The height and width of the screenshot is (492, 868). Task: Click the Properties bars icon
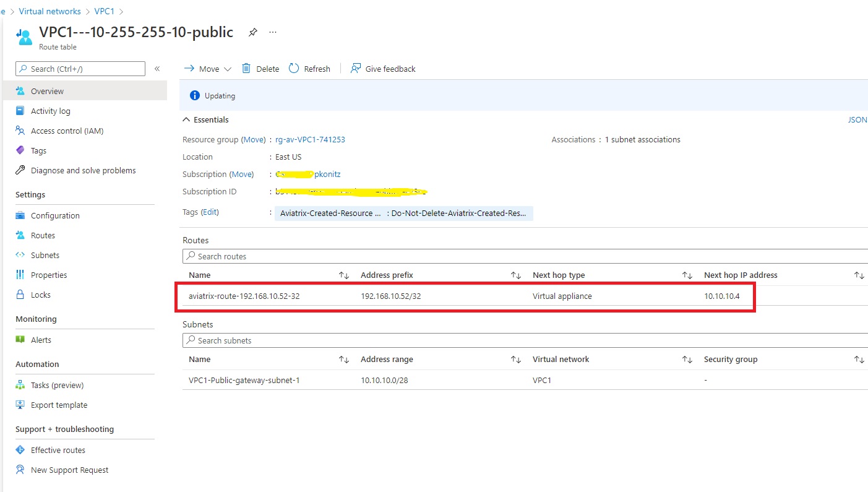click(x=20, y=275)
